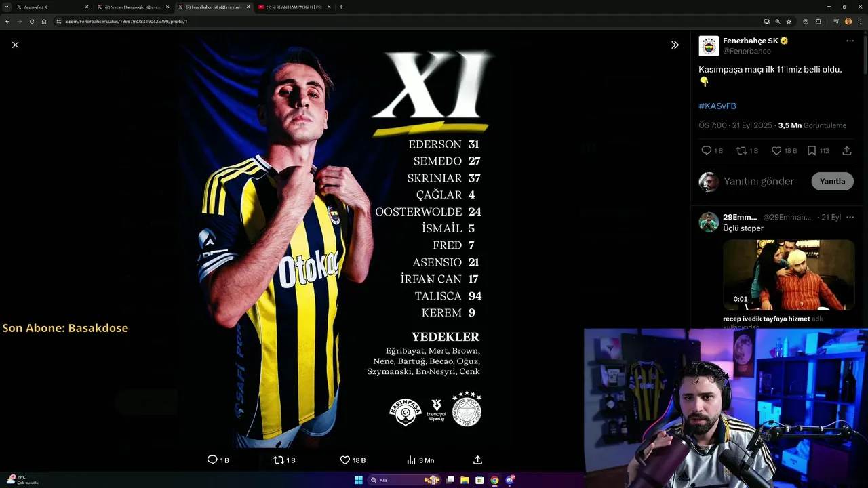Open the tab search dropdown arrow
The width and height of the screenshot is (868, 488).
coord(6,7)
